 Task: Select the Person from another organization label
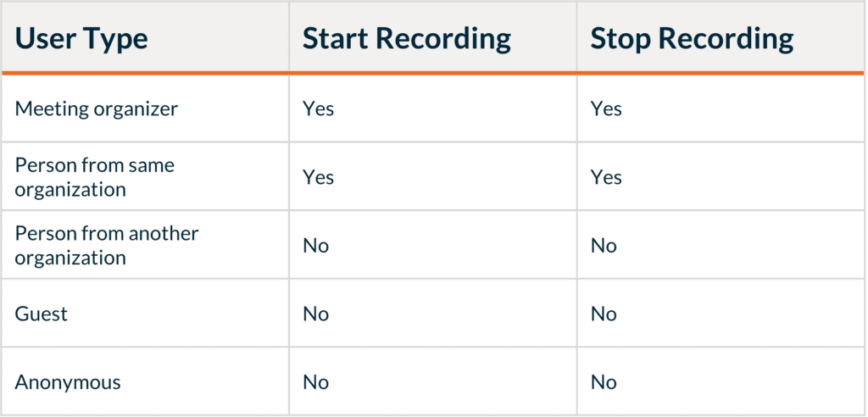107,245
